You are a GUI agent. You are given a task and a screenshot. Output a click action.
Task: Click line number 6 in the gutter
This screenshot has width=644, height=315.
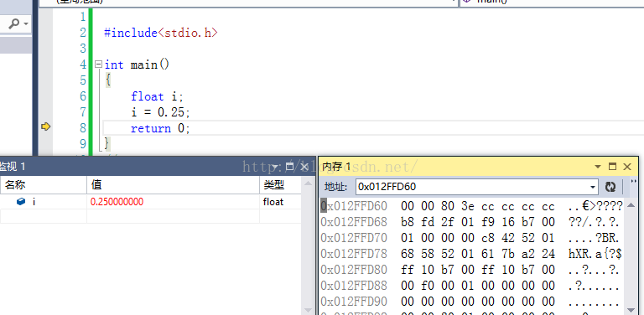tap(83, 96)
